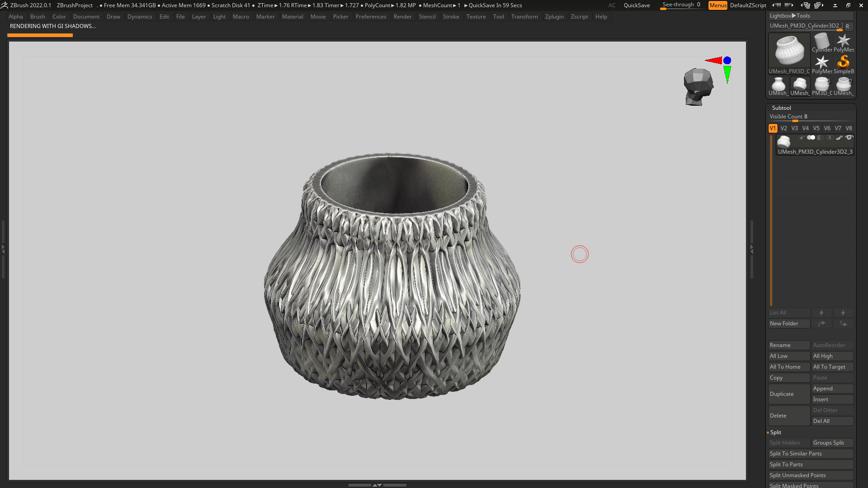Activate visibility set V3
868x488 pixels.
coord(794,128)
